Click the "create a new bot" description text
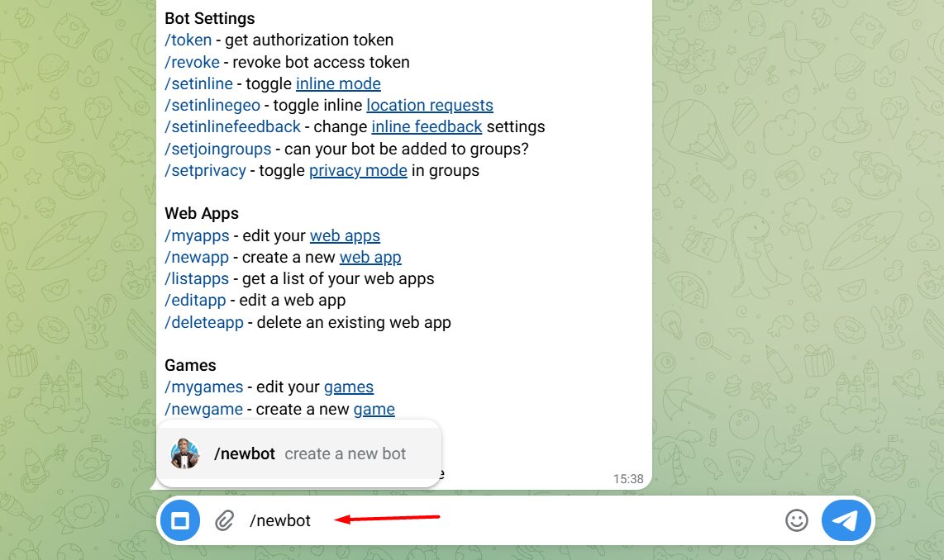Viewport: 944px width, 560px height. pos(345,453)
